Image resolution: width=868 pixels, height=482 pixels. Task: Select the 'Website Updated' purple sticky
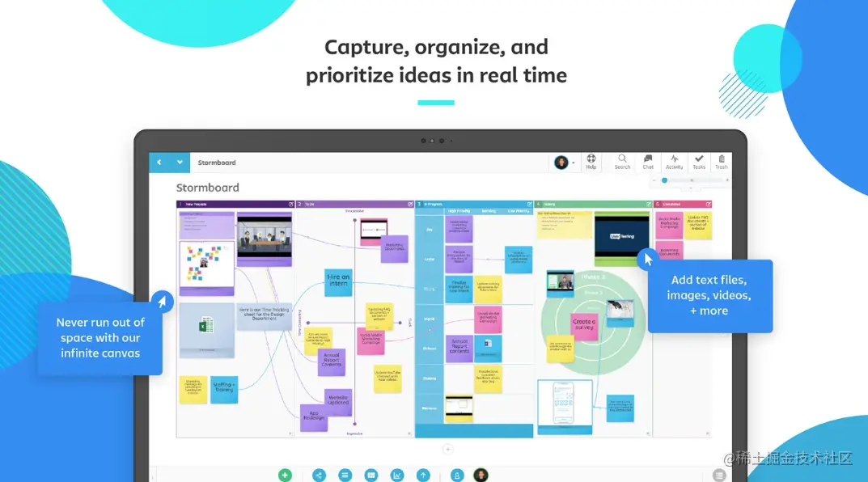point(337,401)
